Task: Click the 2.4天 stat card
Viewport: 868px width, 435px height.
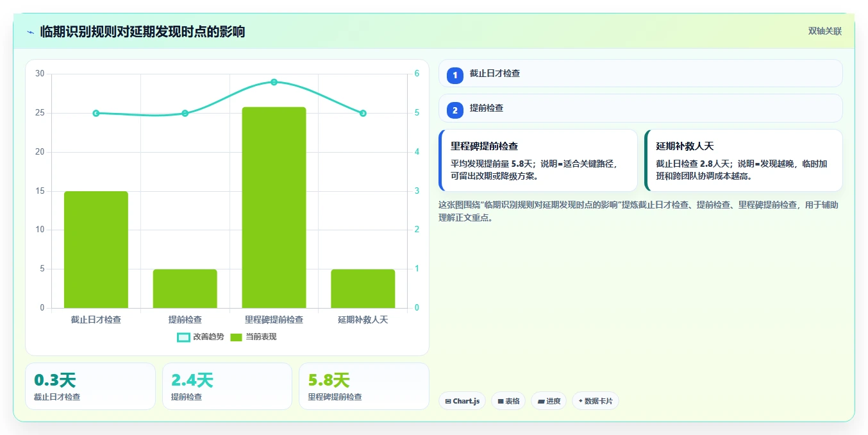Action: (x=227, y=386)
